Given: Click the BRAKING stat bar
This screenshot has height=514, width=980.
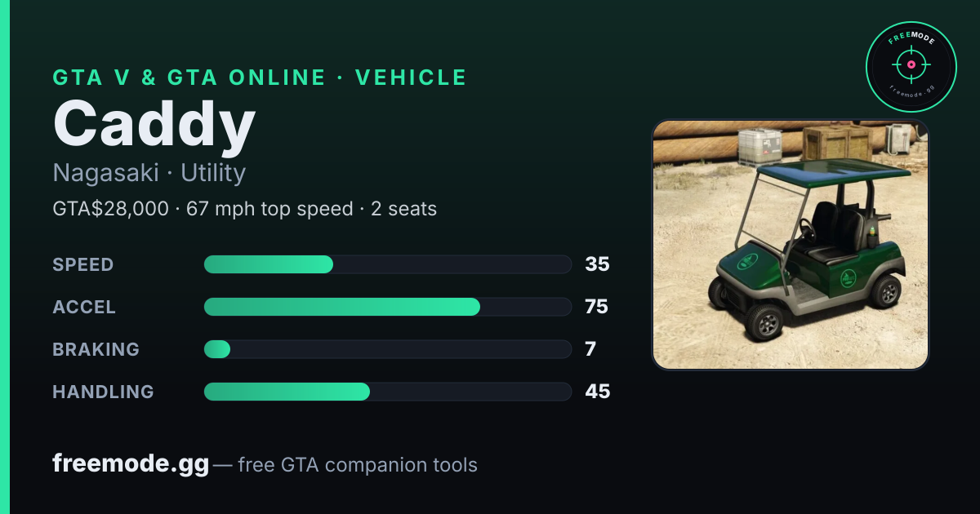Looking at the screenshot, I should [x=387, y=349].
